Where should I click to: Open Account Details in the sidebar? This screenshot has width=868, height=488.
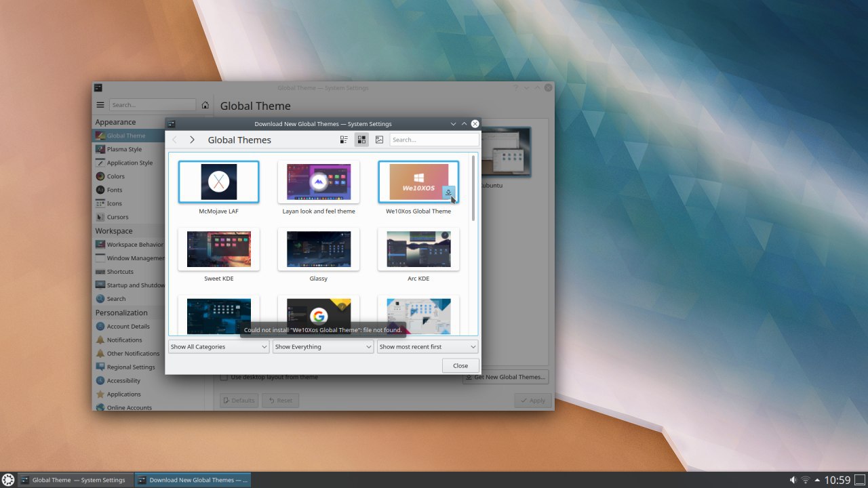128,326
